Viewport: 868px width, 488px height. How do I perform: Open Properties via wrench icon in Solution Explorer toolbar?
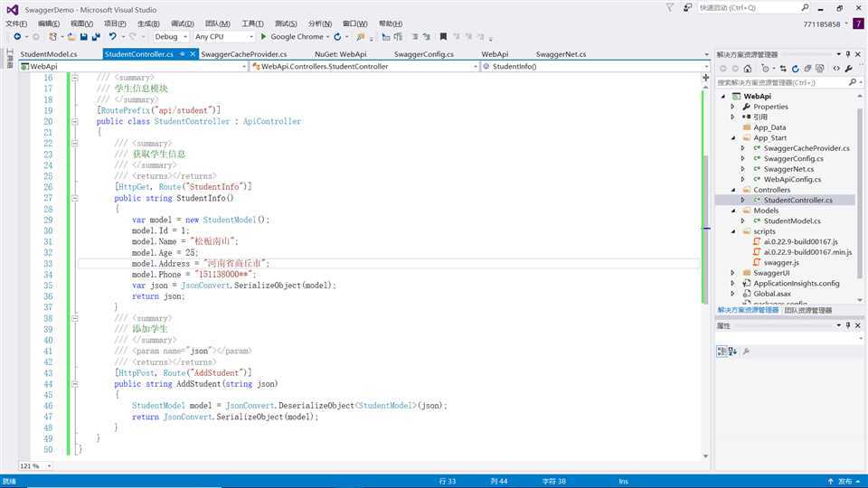[x=849, y=69]
